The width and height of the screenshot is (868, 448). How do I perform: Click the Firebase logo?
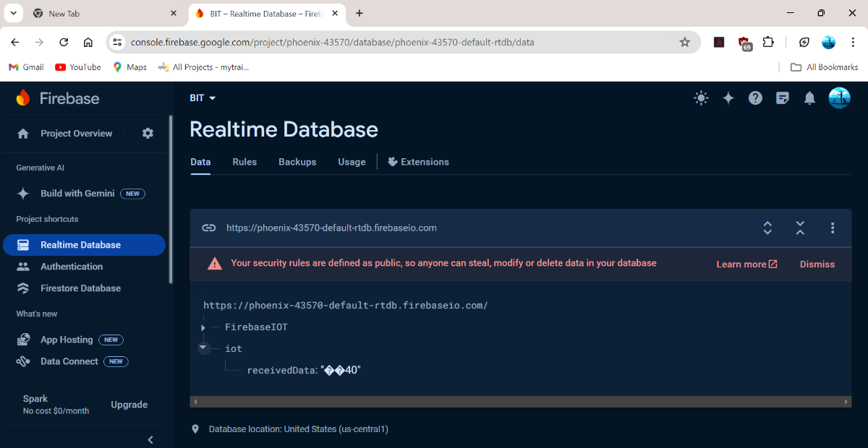[x=58, y=98]
